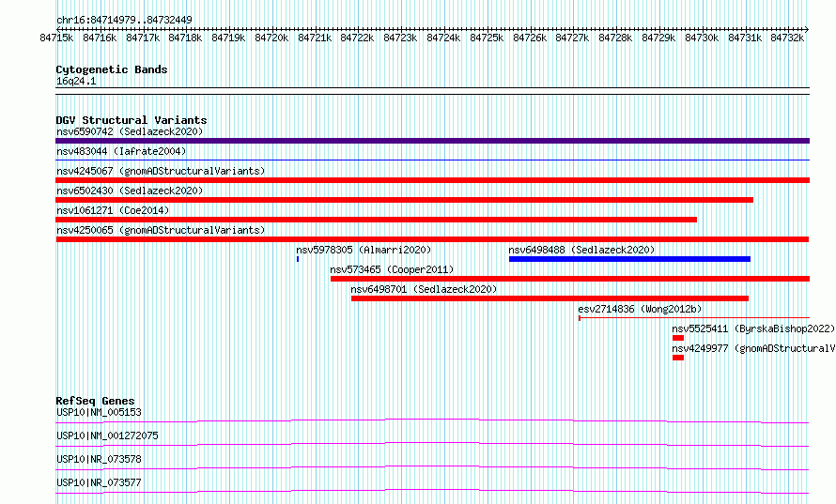Screen dimensions: 836x504
Task: Click the 84725k ruler position
Action: click(x=487, y=38)
